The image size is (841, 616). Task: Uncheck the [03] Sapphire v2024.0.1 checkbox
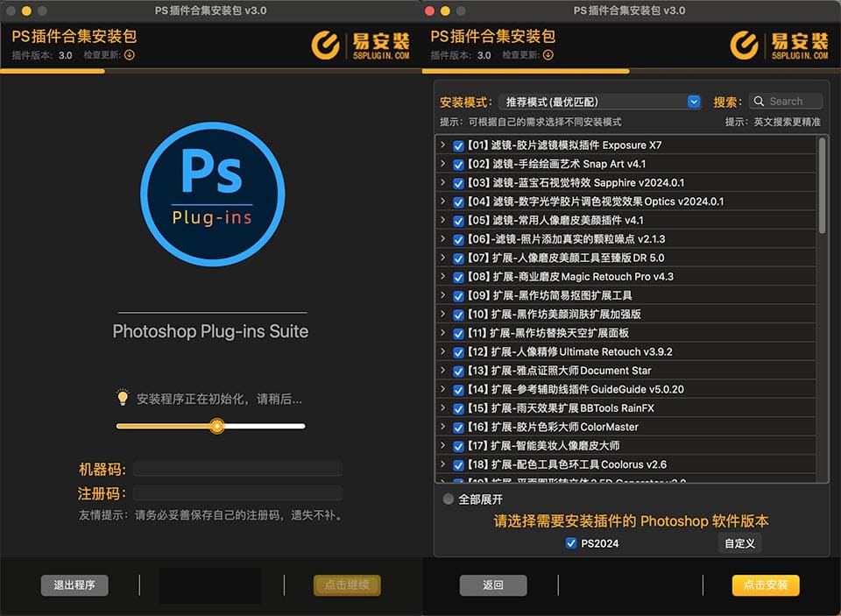pos(458,183)
